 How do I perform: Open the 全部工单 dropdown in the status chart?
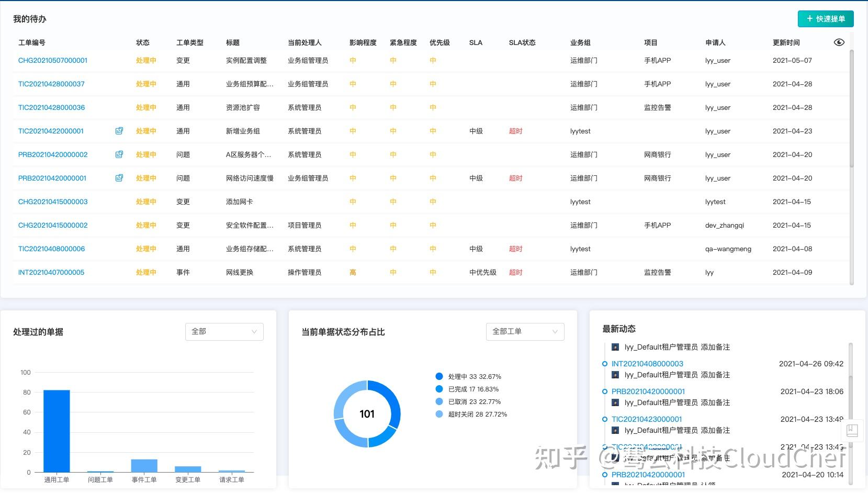(525, 331)
